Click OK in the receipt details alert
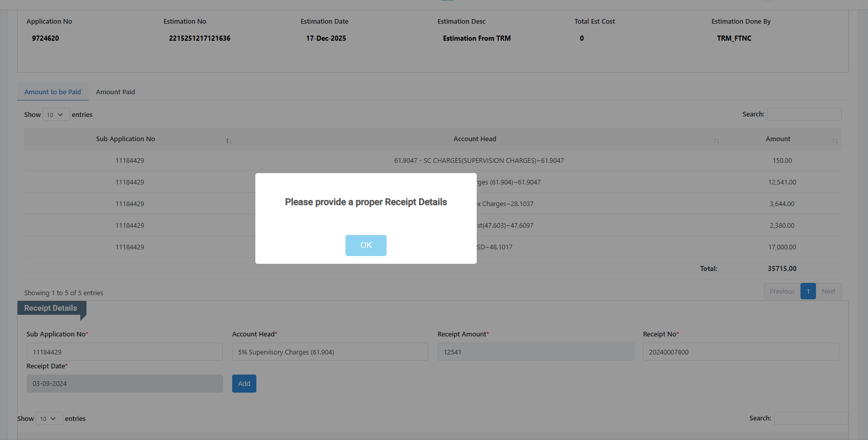 (366, 245)
